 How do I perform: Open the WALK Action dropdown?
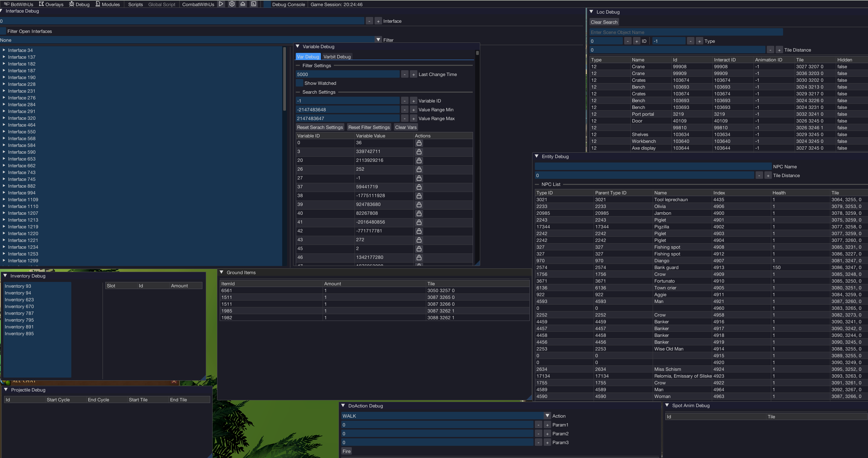coord(547,416)
